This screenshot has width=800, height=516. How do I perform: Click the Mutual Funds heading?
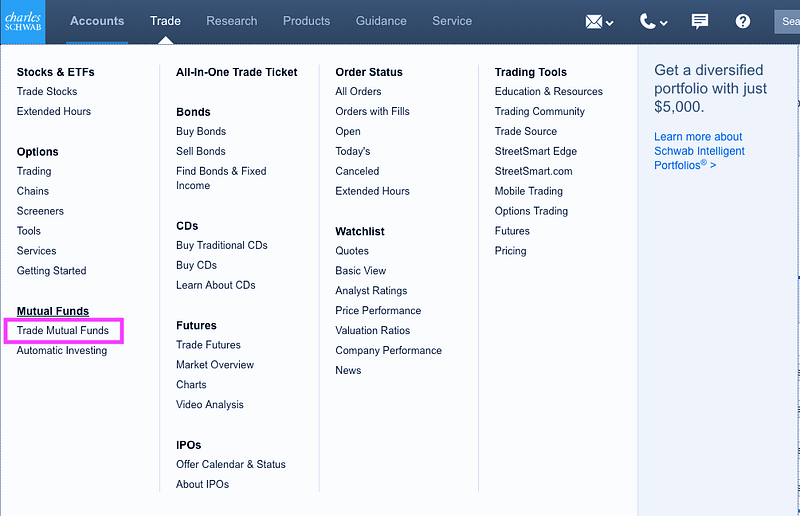click(53, 311)
